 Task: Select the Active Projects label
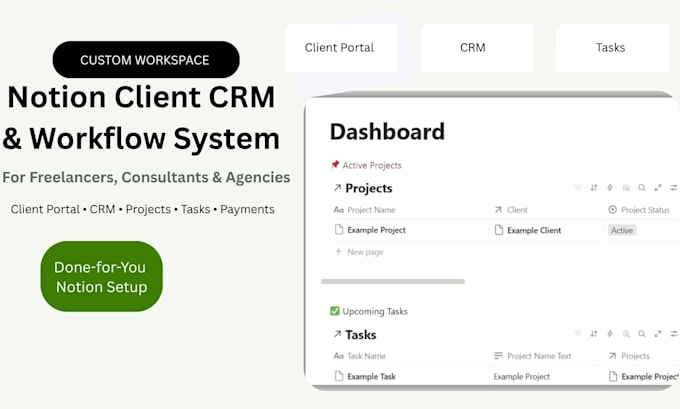click(372, 165)
